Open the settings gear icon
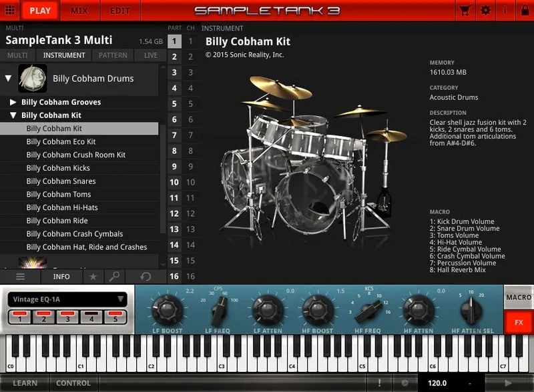Viewport: 534px width, 392px height. tap(485, 11)
